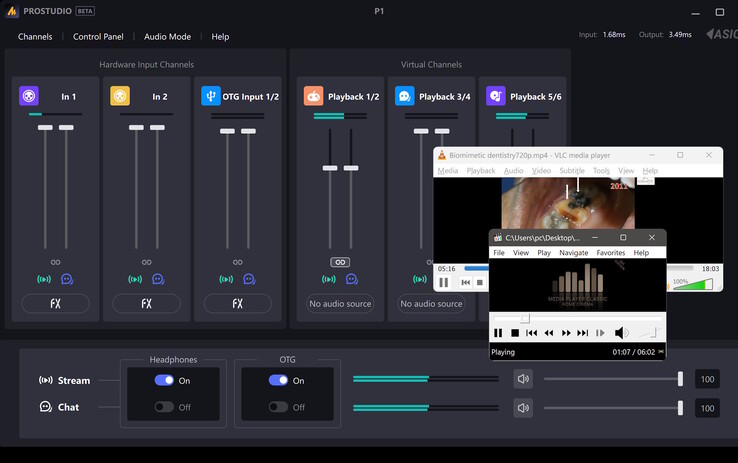Screen dimensions: 738x463
Task: Open FX settings for OTG Input 1/2
Action: pos(238,303)
